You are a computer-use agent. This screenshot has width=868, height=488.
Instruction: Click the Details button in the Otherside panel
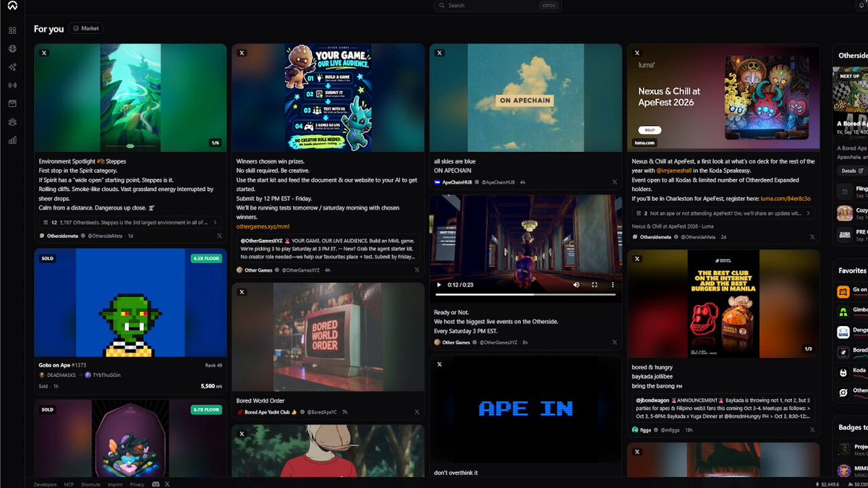(x=851, y=171)
